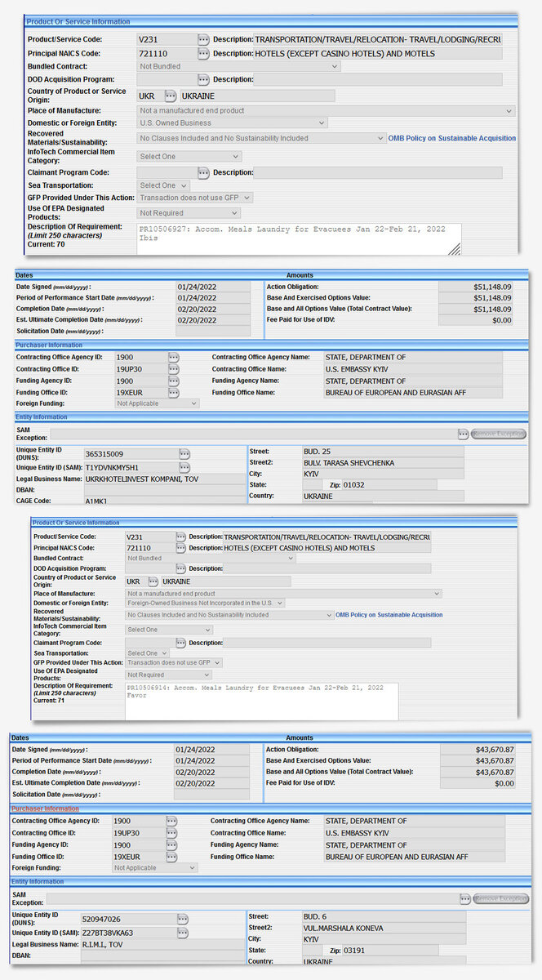Open lookup beside Product/Service Code V231 in Ibis form
The width and height of the screenshot is (542, 980).
[x=203, y=39]
